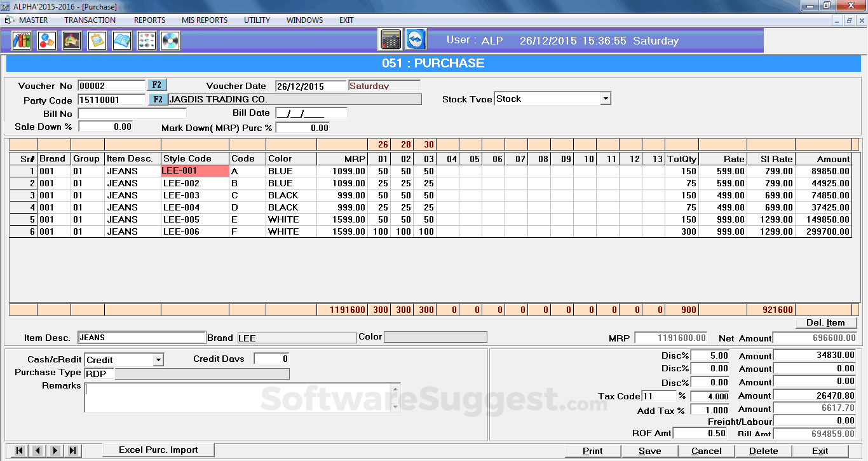
Task: Click the TeamViewer remote support icon
Action: (416, 39)
